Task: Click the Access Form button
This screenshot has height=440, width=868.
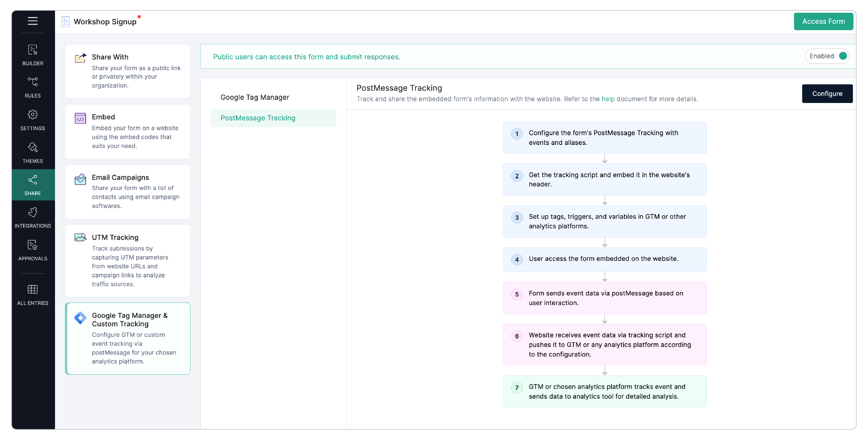Action: [824, 21]
